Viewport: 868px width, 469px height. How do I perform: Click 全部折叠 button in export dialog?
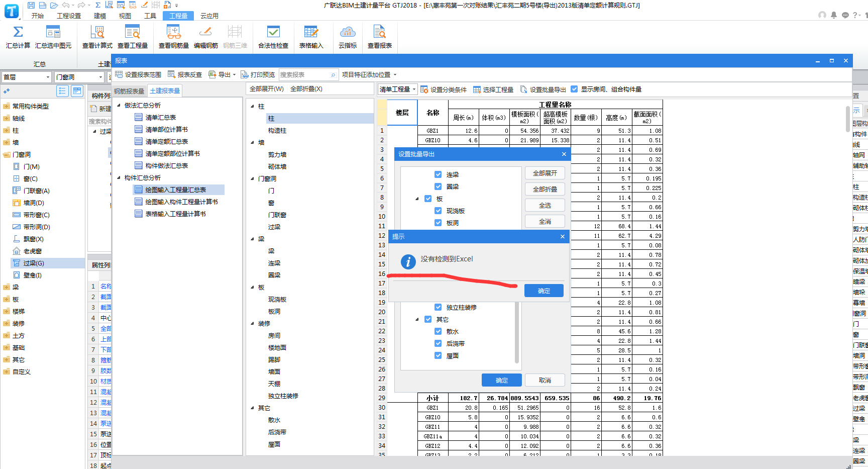pyautogui.click(x=545, y=189)
